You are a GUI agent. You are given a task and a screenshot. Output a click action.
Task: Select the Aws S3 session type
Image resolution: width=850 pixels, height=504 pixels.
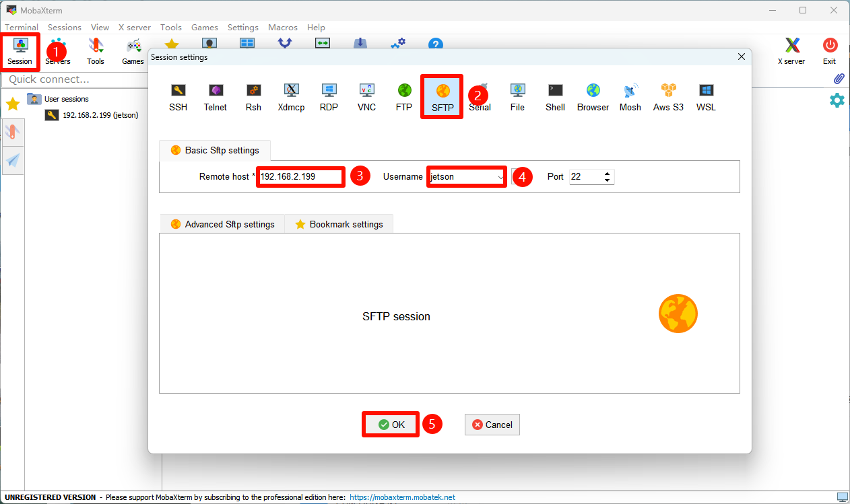pos(668,98)
